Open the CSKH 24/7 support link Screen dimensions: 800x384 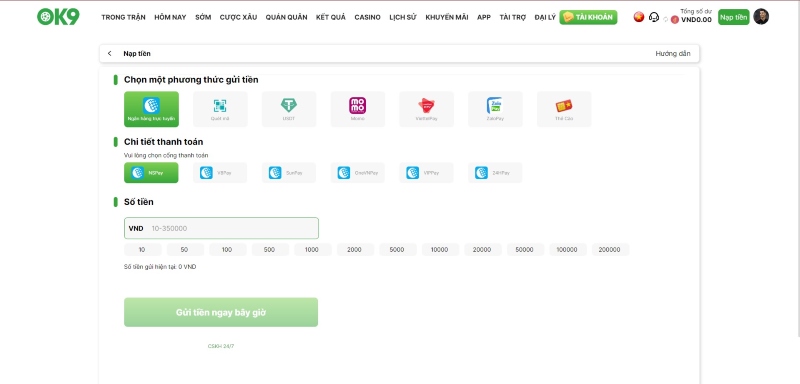coord(221,346)
